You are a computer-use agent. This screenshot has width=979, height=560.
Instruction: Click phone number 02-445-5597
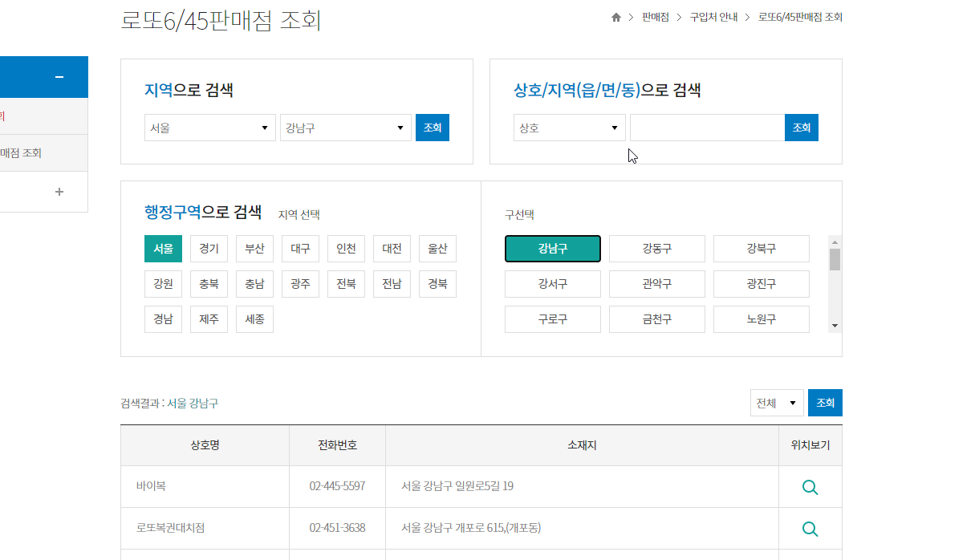pyautogui.click(x=337, y=486)
